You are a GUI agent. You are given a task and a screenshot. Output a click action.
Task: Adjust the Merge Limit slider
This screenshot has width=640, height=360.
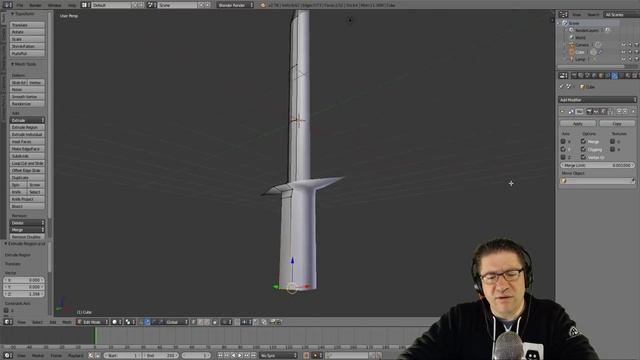pos(597,165)
